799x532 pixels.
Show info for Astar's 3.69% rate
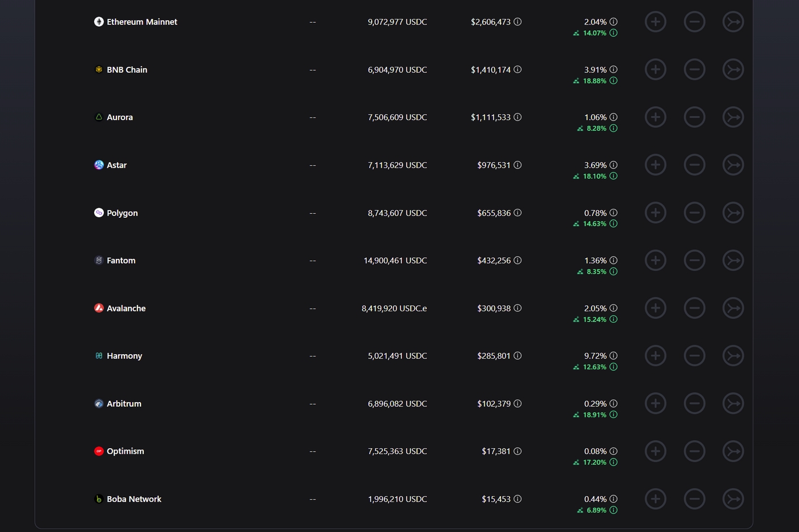pos(614,165)
